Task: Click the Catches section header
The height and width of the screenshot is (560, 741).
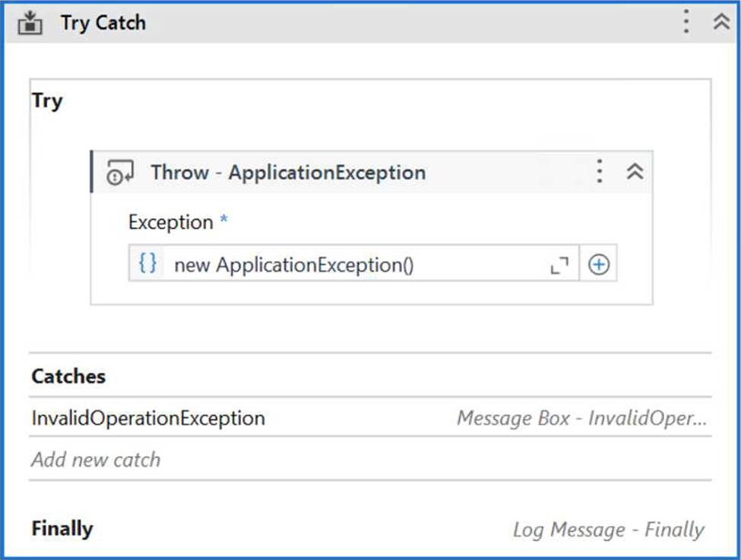Action: tap(68, 376)
